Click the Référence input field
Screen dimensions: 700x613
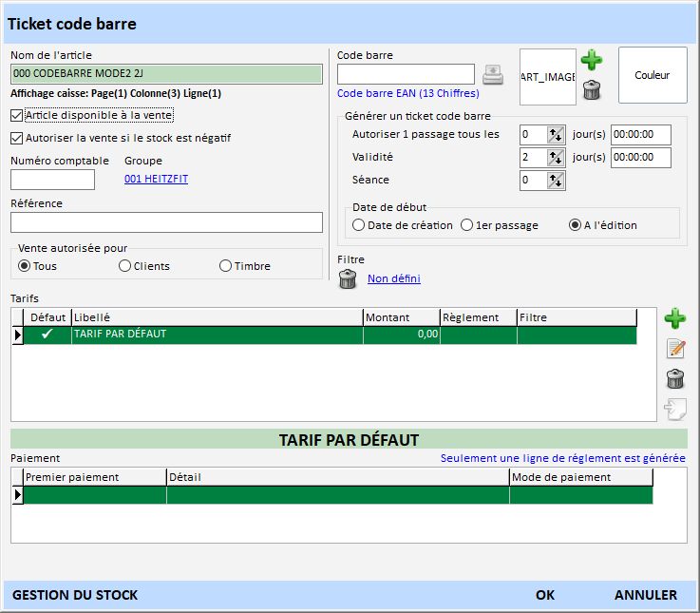[166, 222]
